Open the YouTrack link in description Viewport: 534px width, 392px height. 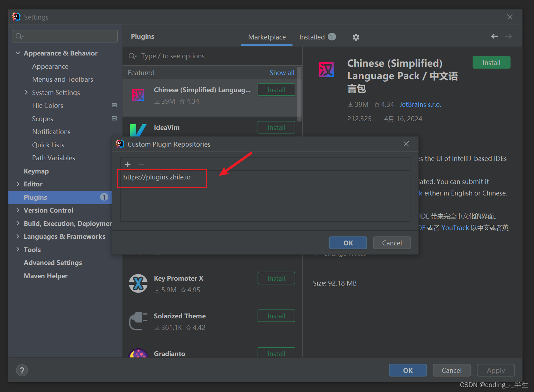[455, 228]
